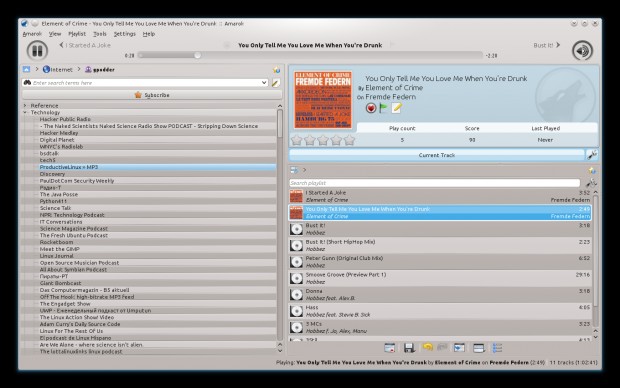This screenshot has height=388, width=620.
Task: Open the playlist layout selector icon
Action: click(478, 348)
